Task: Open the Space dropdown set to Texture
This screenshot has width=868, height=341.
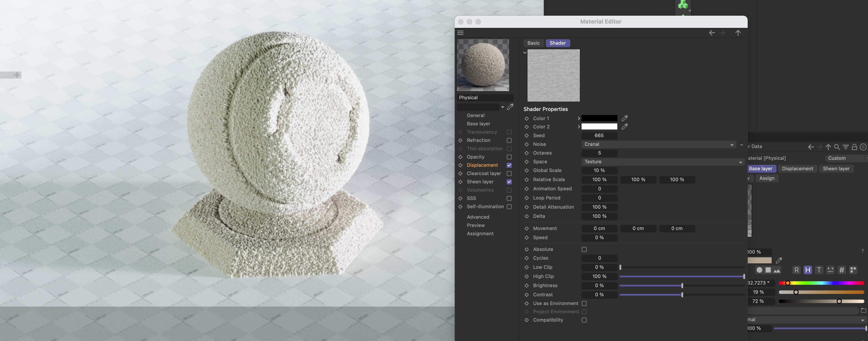Action: 662,162
